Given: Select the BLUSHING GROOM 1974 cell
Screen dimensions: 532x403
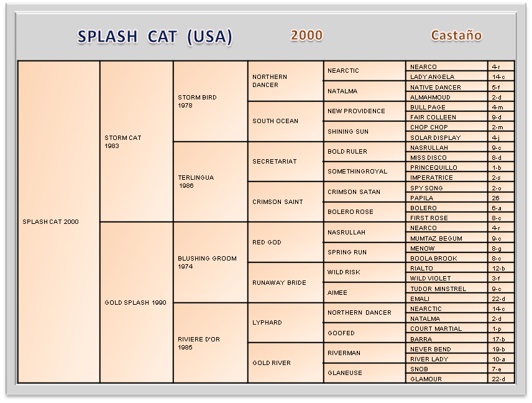Looking at the screenshot, I should 210,262.
